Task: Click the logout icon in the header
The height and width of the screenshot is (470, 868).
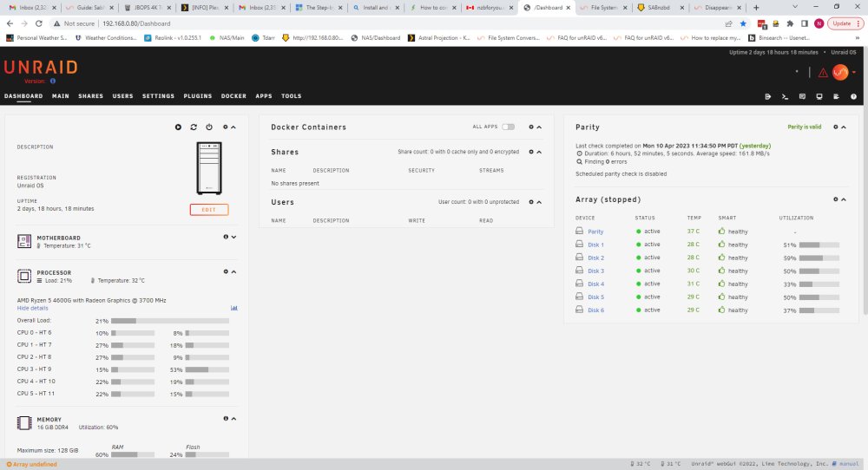Action: click(768, 96)
